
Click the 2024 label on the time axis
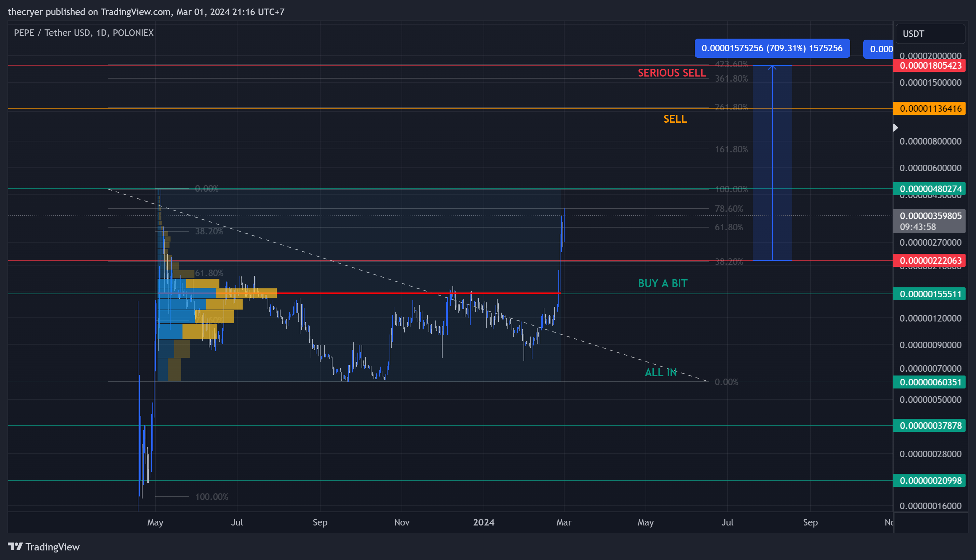point(484,522)
